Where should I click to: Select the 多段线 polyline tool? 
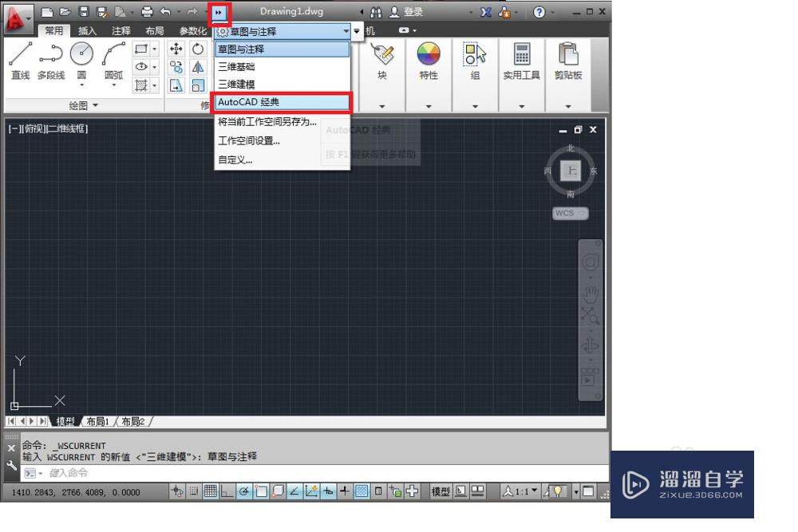pyautogui.click(x=51, y=61)
